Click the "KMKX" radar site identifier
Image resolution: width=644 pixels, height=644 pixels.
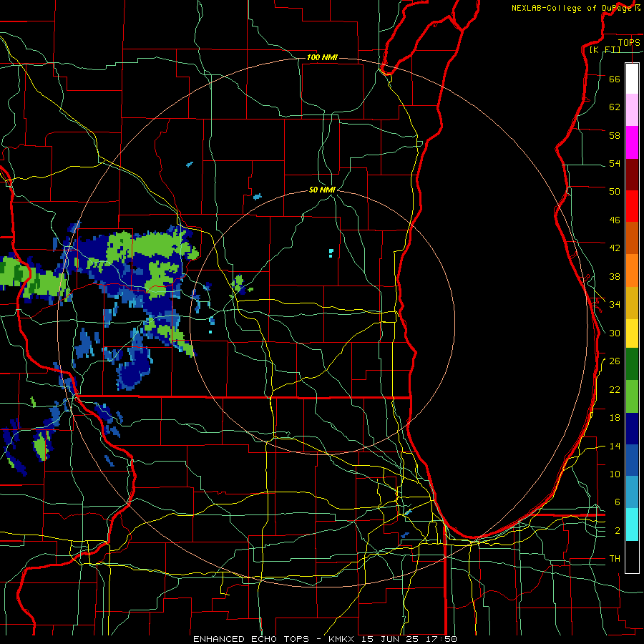[342, 639]
